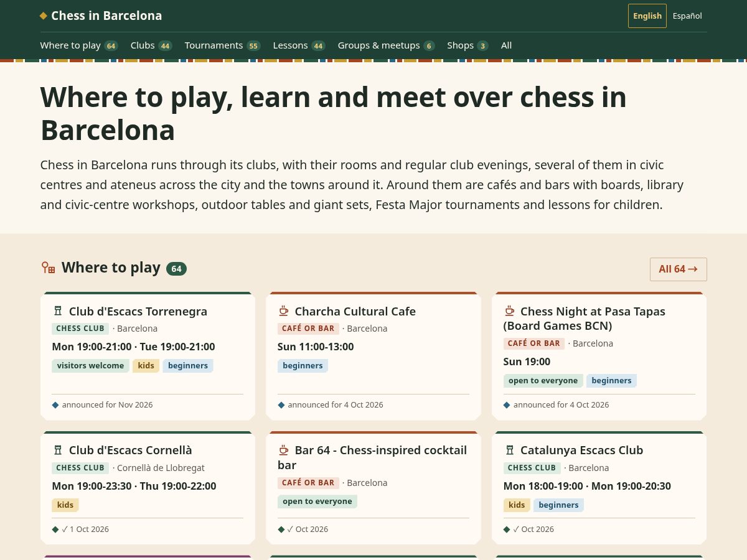Click CHESS CLUB label on Catalunya Escacs card
The width and height of the screenshot is (747, 560).
tap(532, 468)
